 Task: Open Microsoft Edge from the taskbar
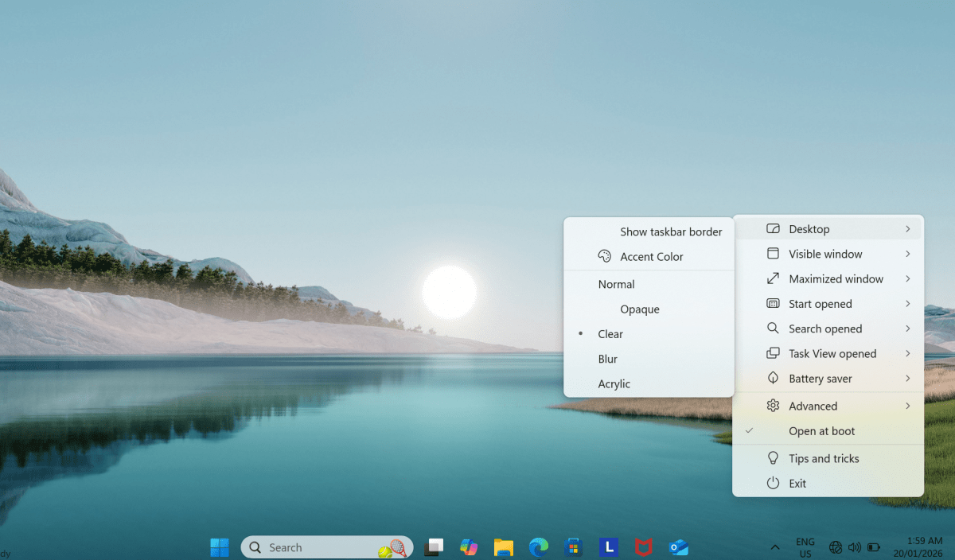tap(539, 546)
